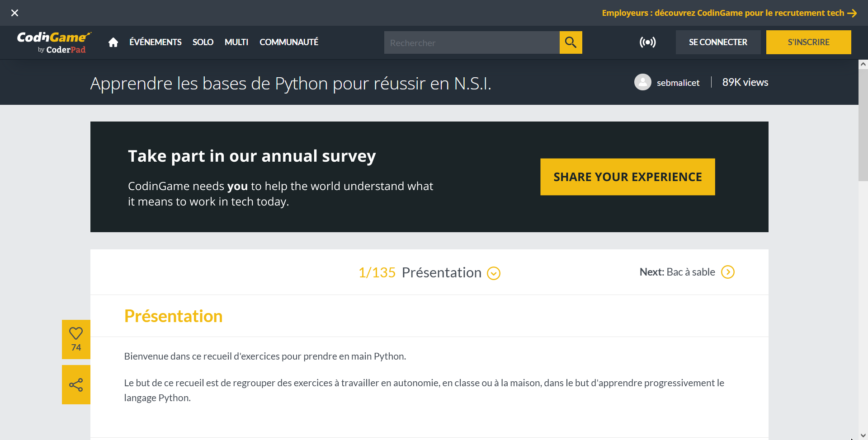
Task: Click the playground title Apprendre les bases
Action: pyautogui.click(x=291, y=84)
